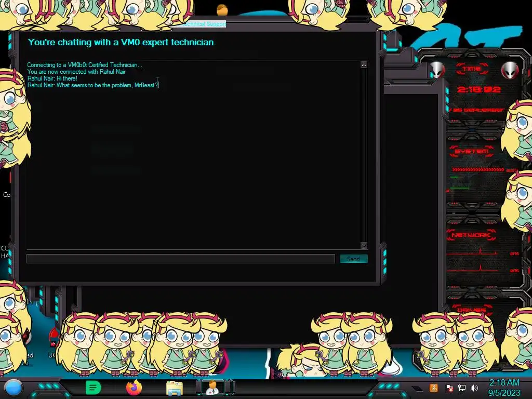
Task: Click the TIME label in the red widget
Action: pyautogui.click(x=472, y=69)
